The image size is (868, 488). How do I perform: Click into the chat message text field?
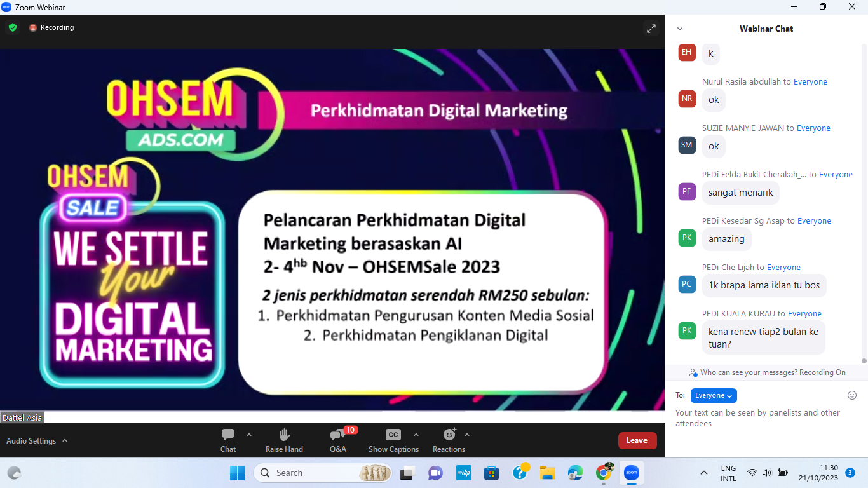point(766,418)
